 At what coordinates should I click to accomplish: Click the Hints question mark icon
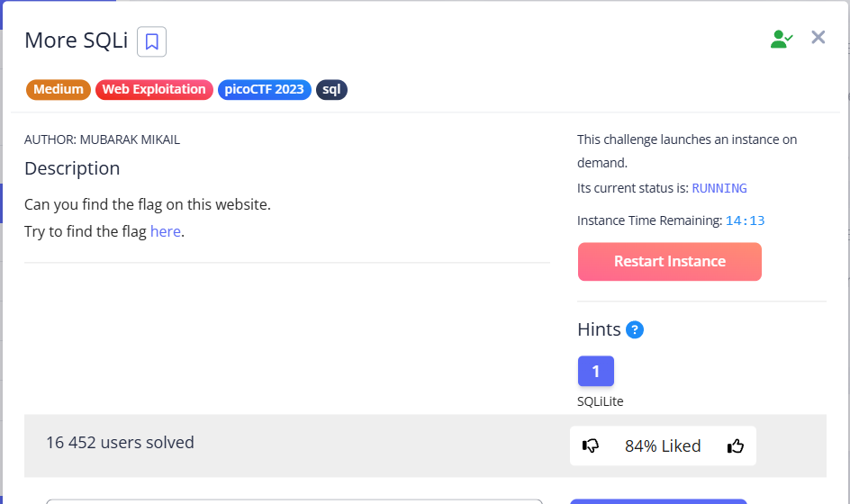click(635, 329)
